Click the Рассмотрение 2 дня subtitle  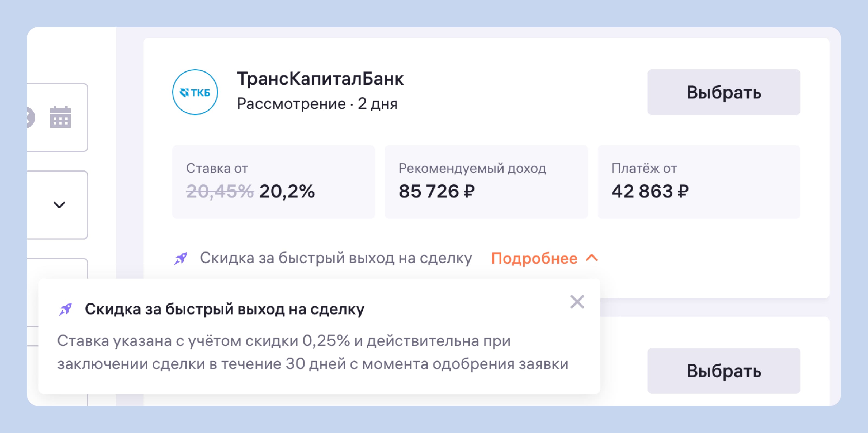[x=317, y=103]
